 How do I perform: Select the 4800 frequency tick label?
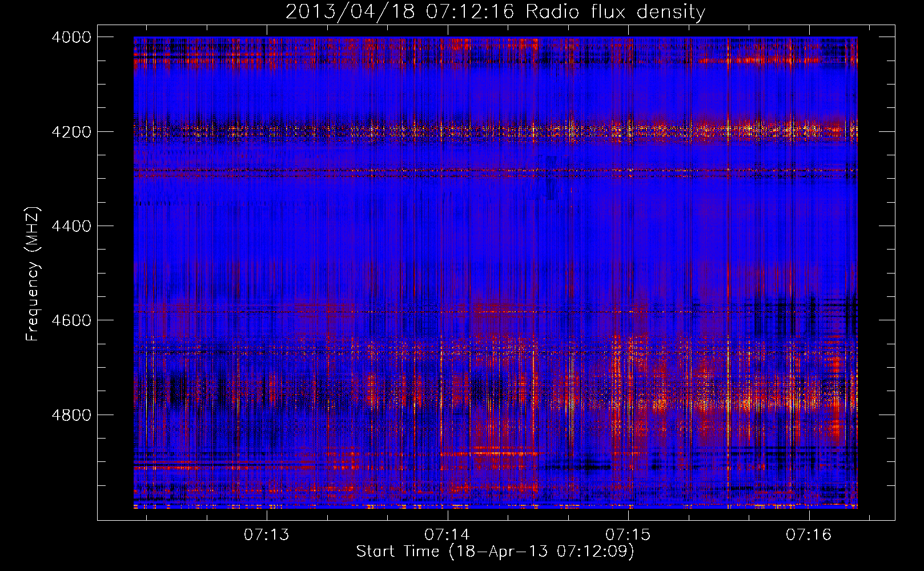coord(71,415)
